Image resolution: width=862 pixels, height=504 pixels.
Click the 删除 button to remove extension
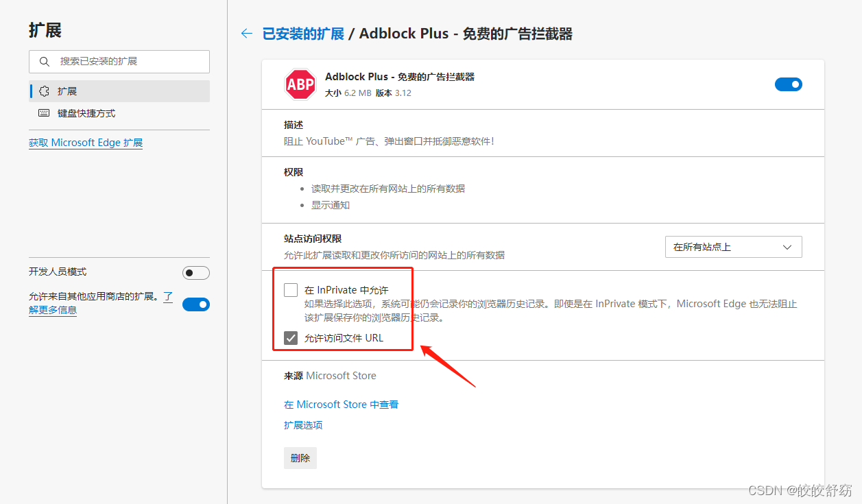(x=300, y=458)
